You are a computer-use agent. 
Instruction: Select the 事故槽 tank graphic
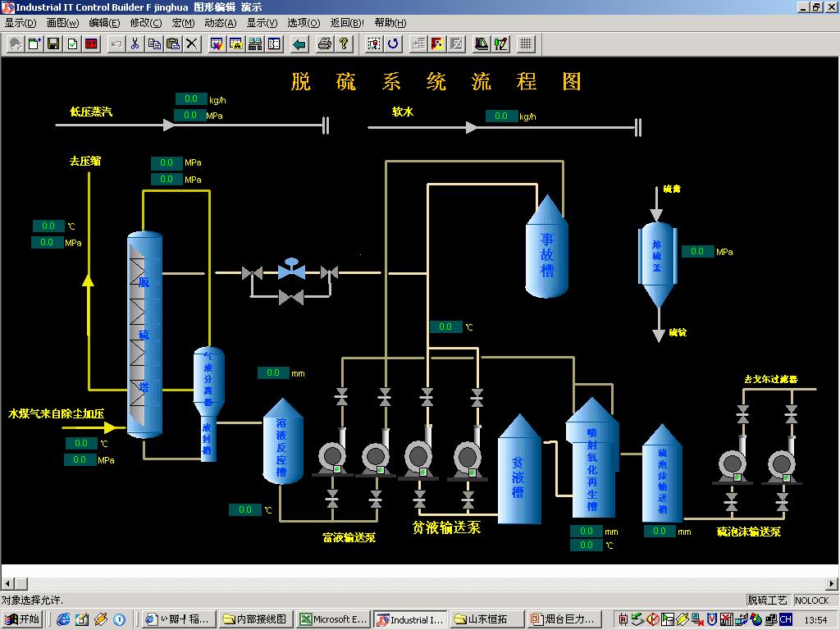click(x=547, y=250)
